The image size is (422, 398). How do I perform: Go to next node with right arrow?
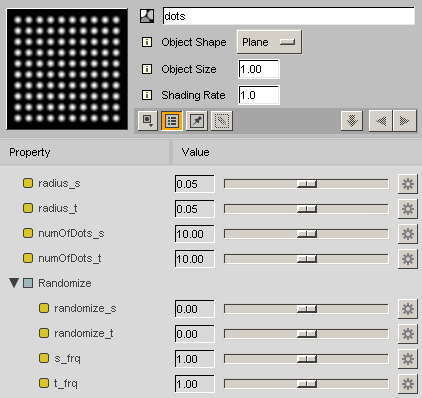[x=405, y=121]
